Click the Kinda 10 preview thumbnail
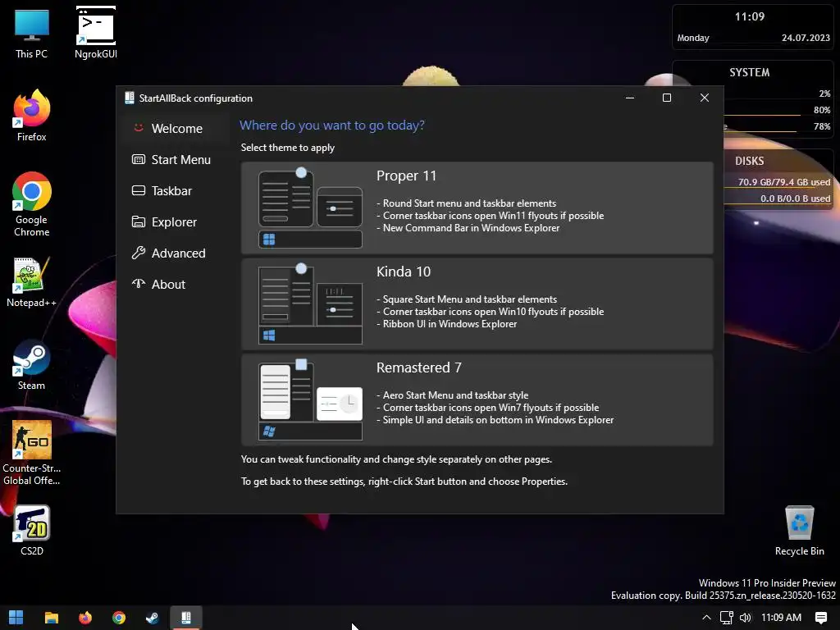 pos(310,304)
